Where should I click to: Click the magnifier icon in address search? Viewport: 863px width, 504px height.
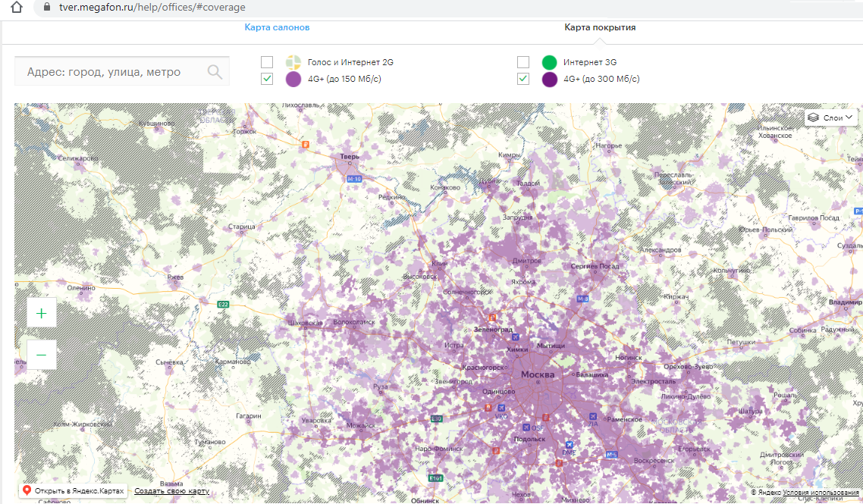215,72
